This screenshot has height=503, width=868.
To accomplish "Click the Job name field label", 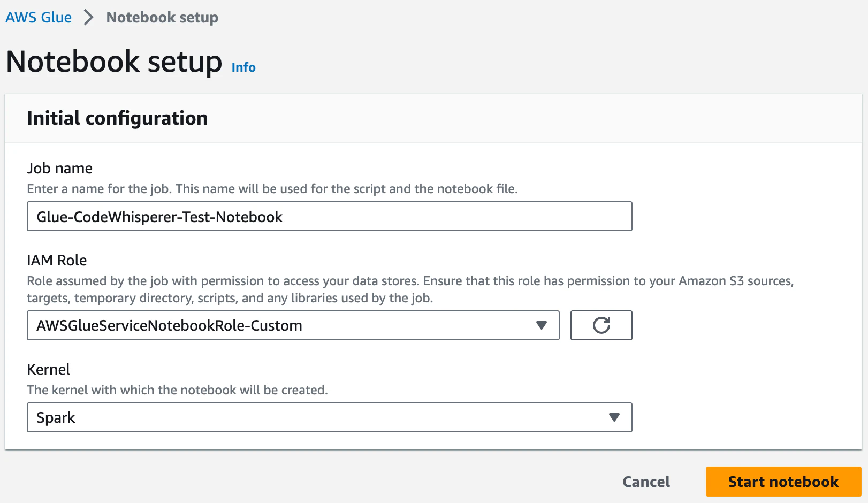I will (x=60, y=169).
